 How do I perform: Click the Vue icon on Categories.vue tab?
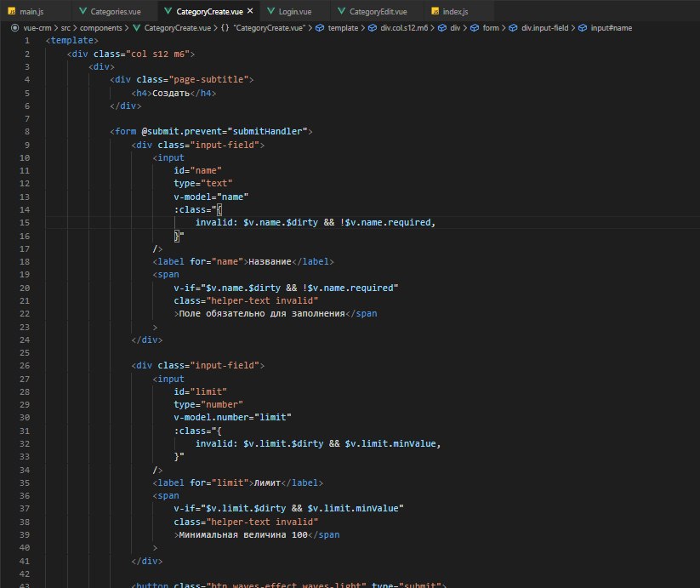[x=83, y=11]
